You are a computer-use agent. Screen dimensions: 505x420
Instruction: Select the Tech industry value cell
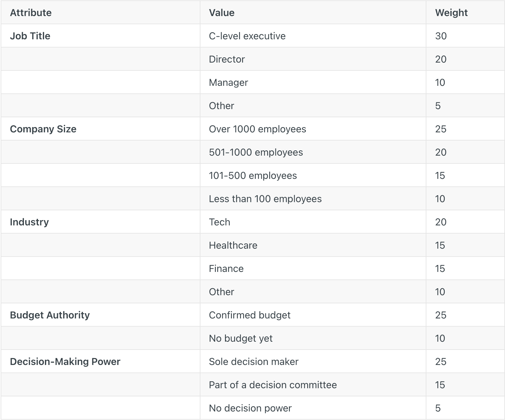(220, 222)
